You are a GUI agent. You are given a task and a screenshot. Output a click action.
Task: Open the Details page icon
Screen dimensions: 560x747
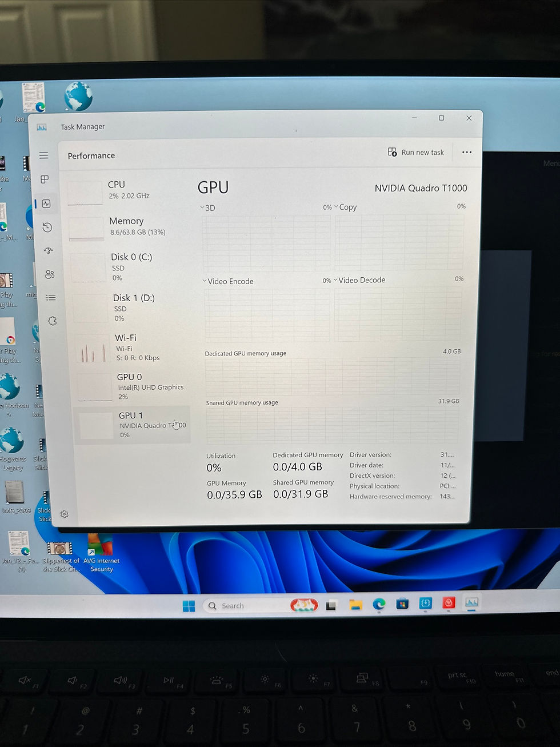tap(51, 298)
